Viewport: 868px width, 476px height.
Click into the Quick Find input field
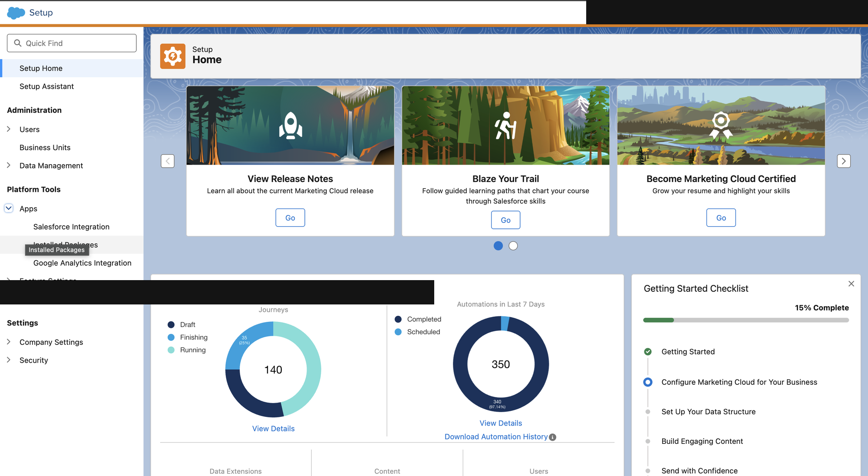coord(72,43)
